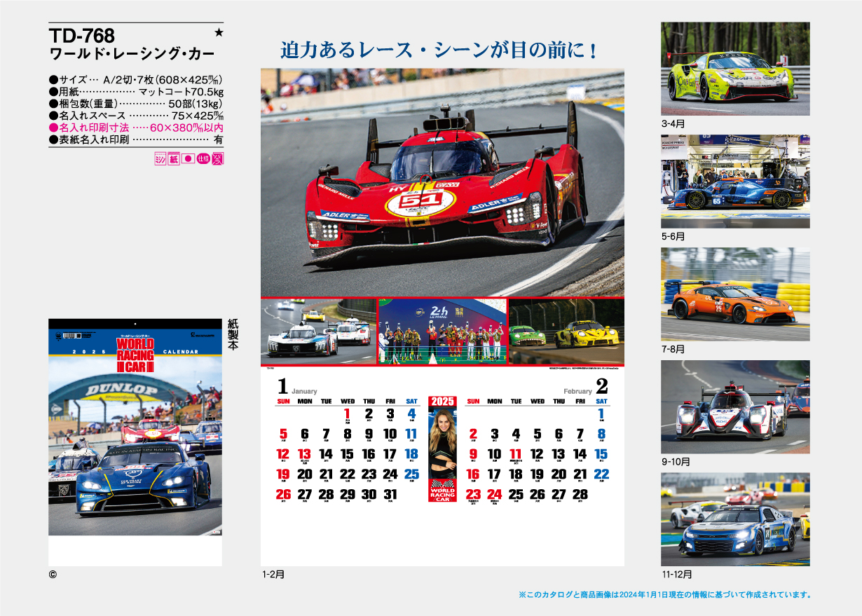Select the green and yellow cars sub-photo
862x616 pixels.
point(566,332)
